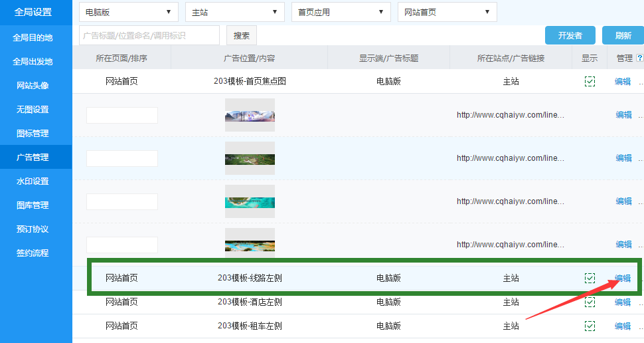Click the 开发者 button
Image resolution: width=644 pixels, height=343 pixels.
(x=570, y=36)
